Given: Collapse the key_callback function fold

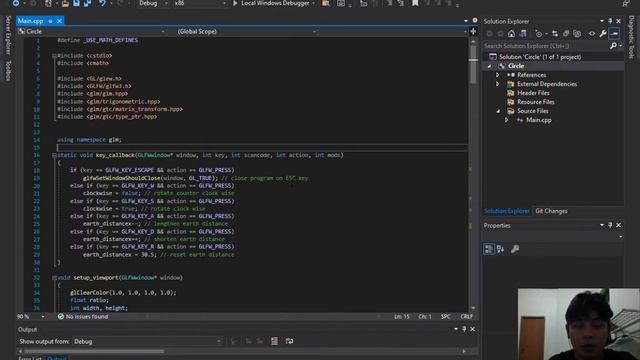Looking at the screenshot, I should pyautogui.click(x=54, y=155).
